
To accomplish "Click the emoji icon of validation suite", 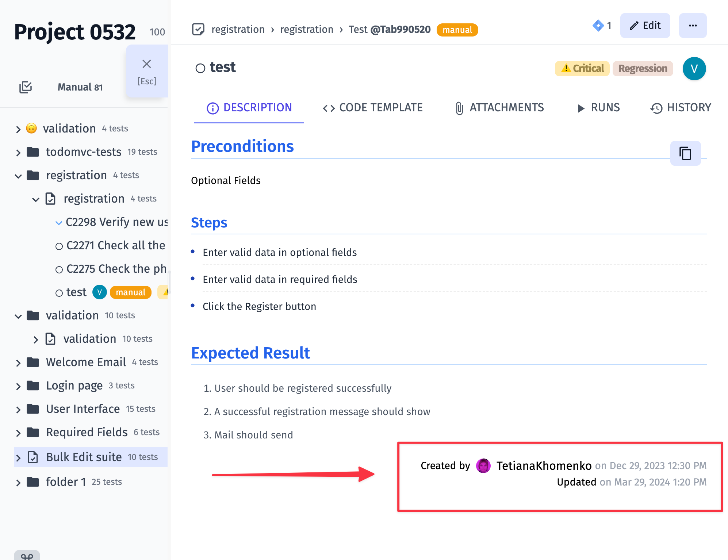I will [x=31, y=128].
